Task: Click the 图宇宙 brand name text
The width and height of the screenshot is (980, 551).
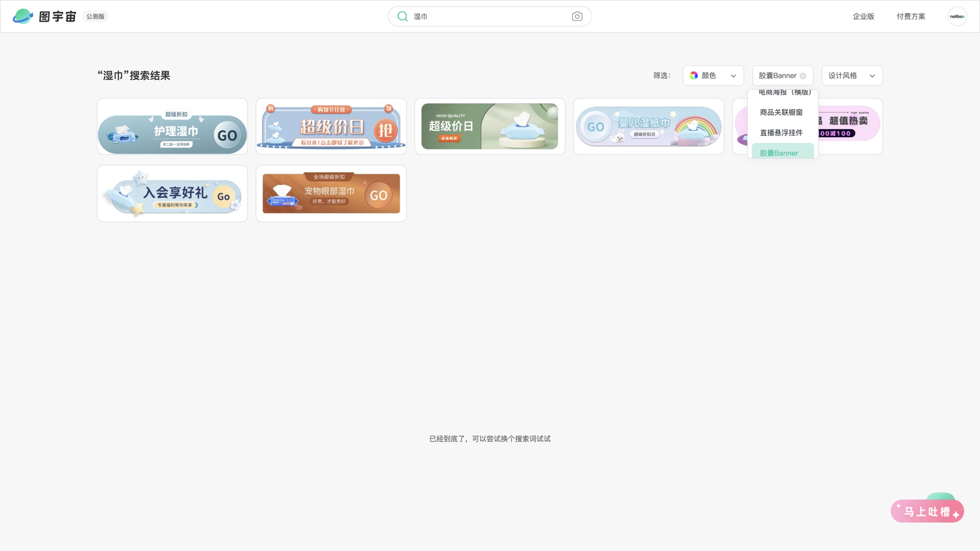Action: (x=57, y=16)
